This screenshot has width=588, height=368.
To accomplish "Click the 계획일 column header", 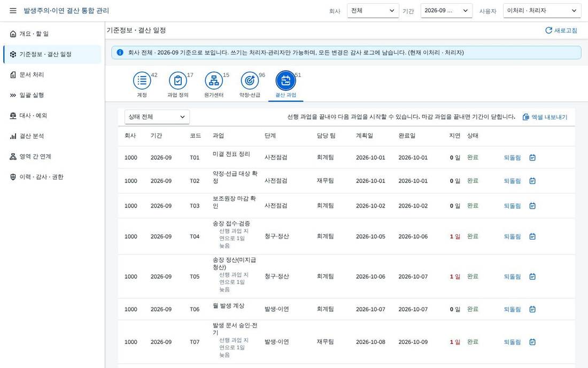I will point(364,136).
